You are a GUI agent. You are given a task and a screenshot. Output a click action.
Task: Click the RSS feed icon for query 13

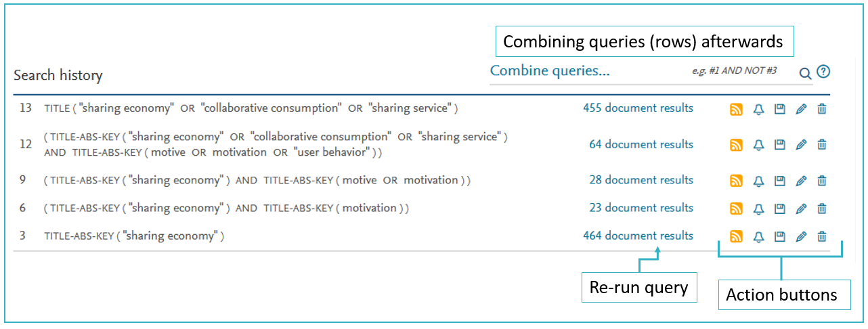coord(737,109)
